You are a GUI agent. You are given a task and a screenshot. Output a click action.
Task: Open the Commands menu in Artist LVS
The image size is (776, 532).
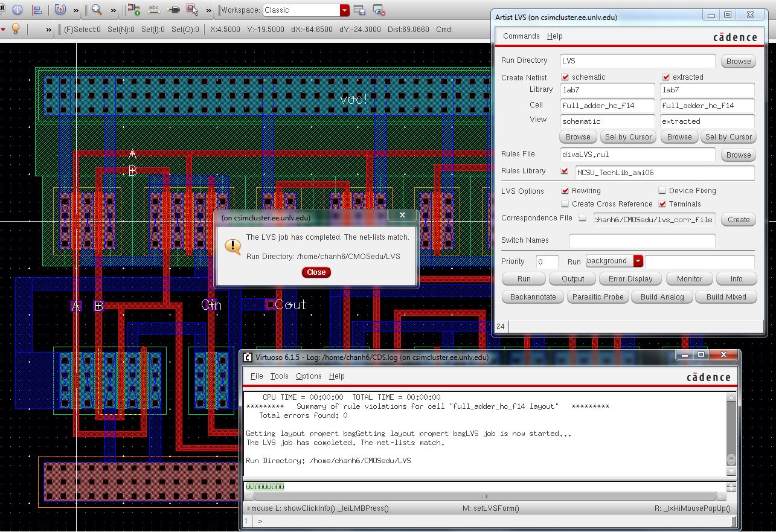[x=521, y=36]
